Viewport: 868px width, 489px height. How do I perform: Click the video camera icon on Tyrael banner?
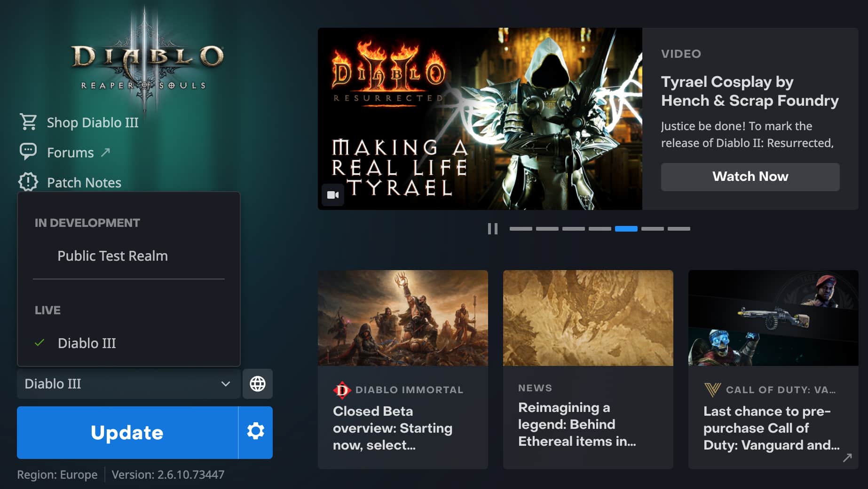[333, 195]
